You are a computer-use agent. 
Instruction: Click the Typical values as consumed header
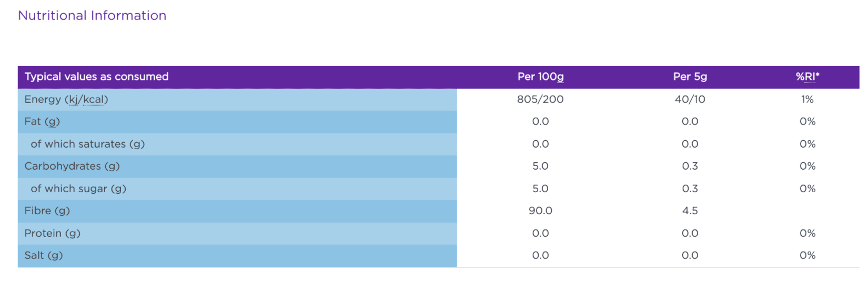click(96, 77)
